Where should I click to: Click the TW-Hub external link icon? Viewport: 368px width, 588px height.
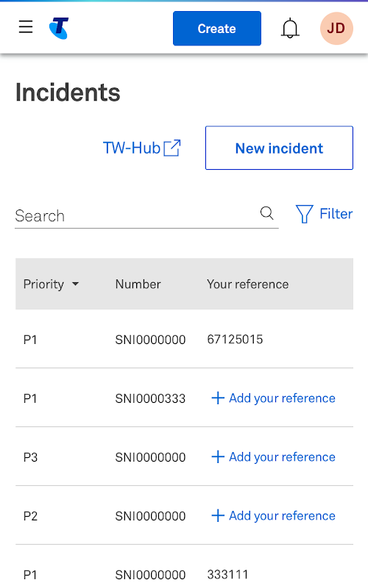pos(172,148)
